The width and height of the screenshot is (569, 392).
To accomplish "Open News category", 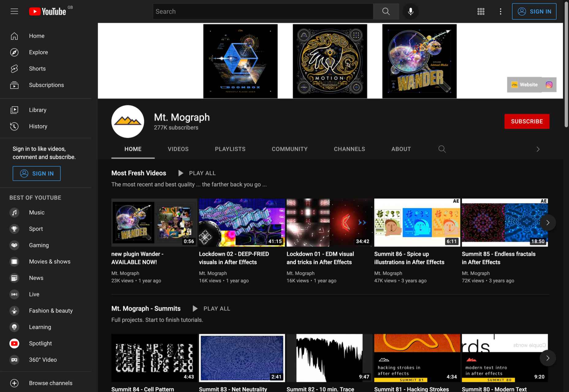I will (x=46, y=278).
